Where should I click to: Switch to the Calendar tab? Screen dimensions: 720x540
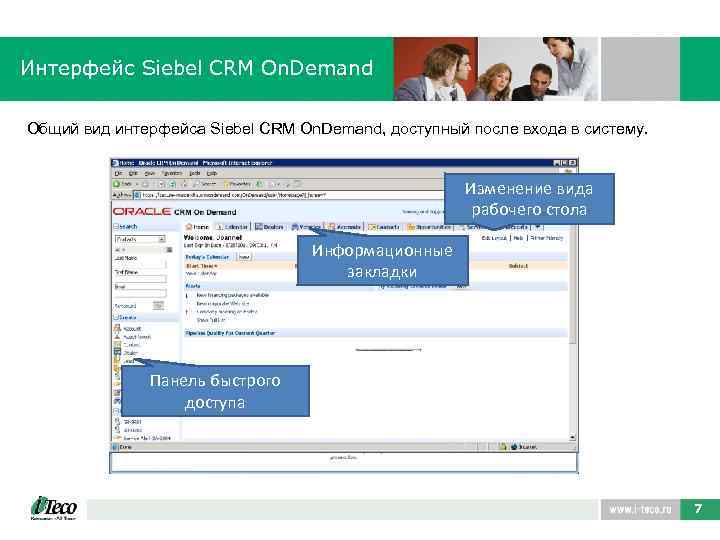(232, 227)
